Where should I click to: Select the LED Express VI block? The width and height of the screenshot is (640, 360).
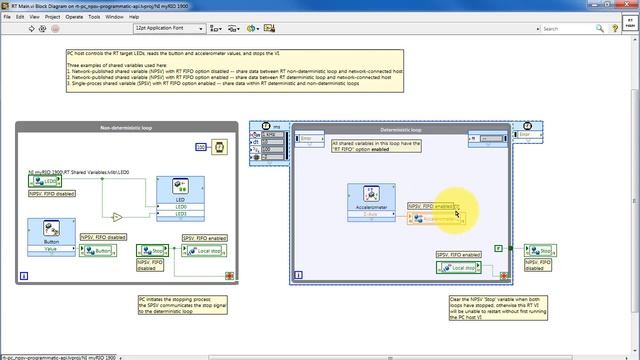(180, 199)
